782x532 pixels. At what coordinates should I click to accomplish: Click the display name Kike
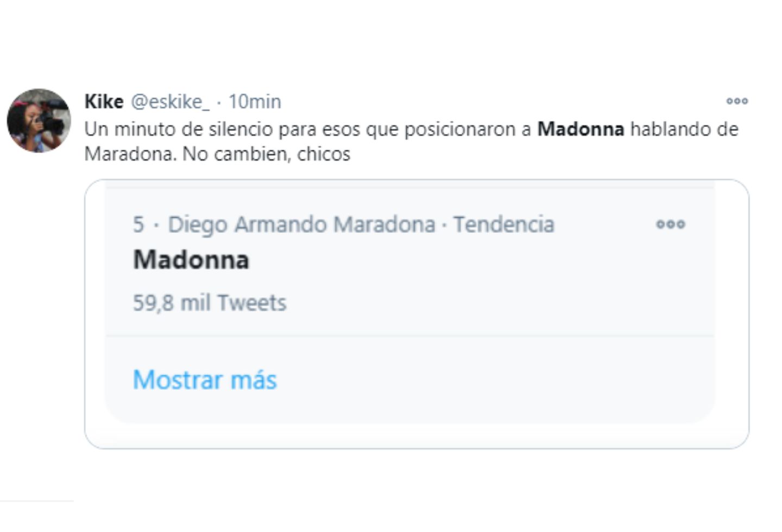point(105,100)
